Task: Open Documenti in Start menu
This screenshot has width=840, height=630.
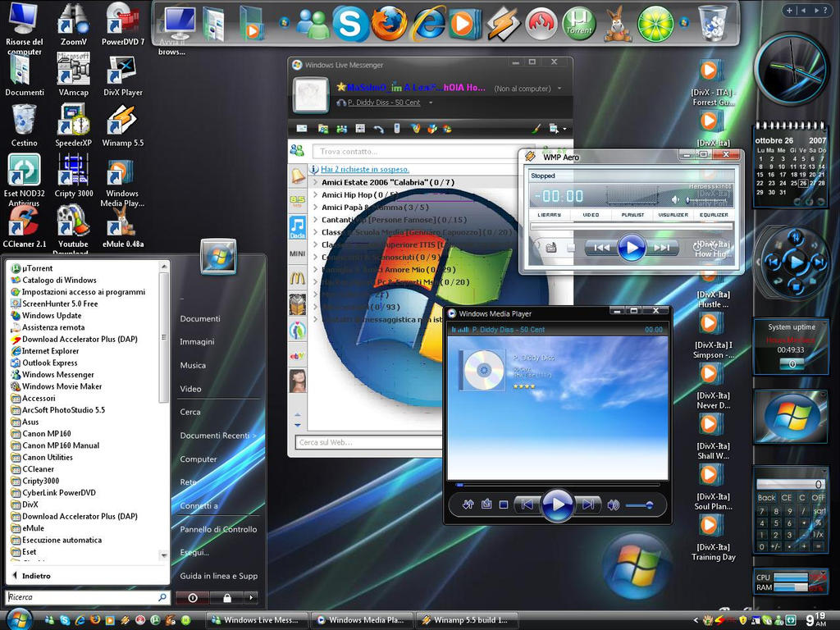Action: 200,319
